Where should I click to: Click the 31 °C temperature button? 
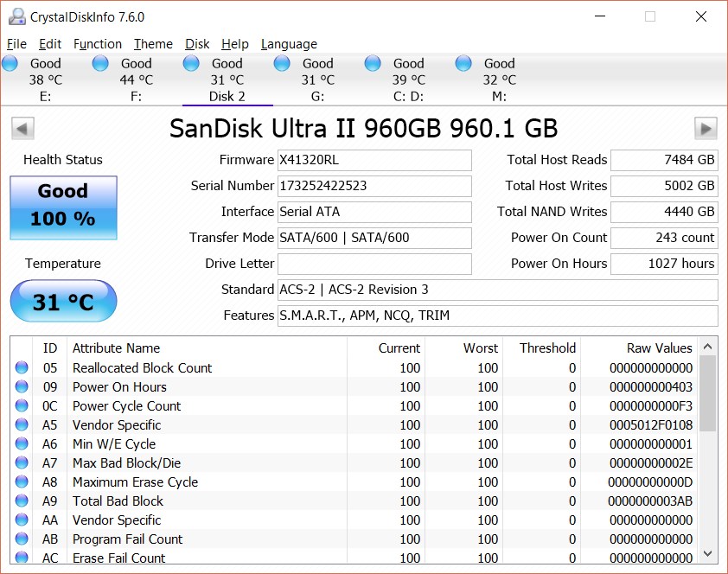64,301
